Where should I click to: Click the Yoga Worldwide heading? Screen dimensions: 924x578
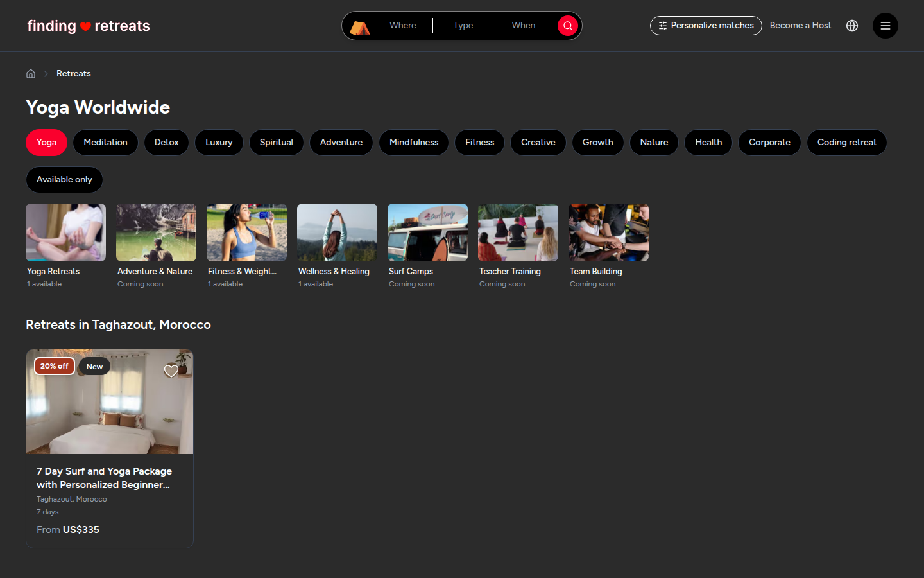pyautogui.click(x=98, y=107)
